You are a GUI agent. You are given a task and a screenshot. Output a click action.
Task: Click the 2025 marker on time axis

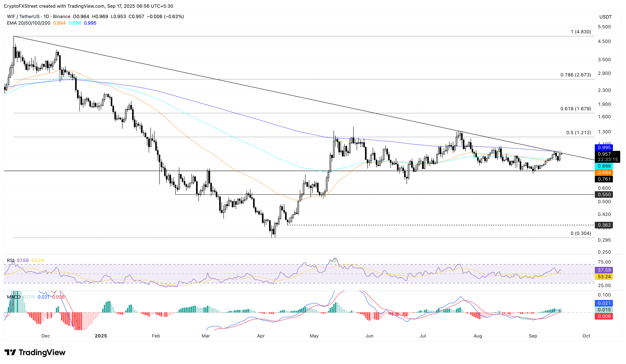(x=101, y=336)
